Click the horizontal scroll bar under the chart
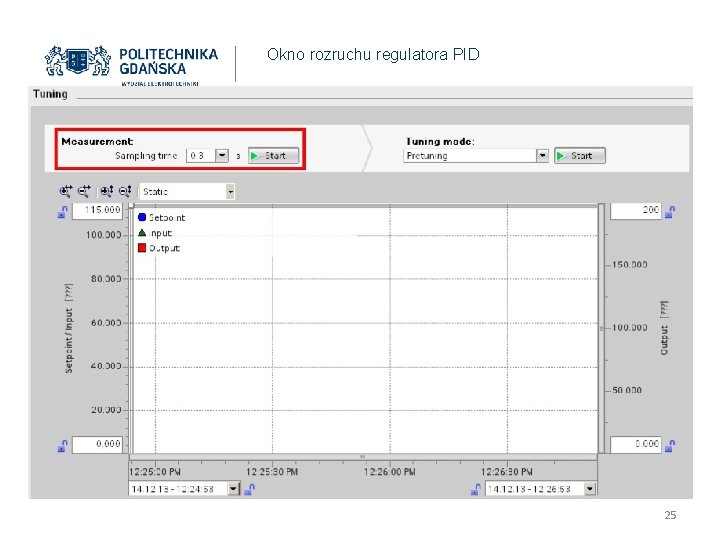This screenshot has height=540, width=720. pos(363,457)
